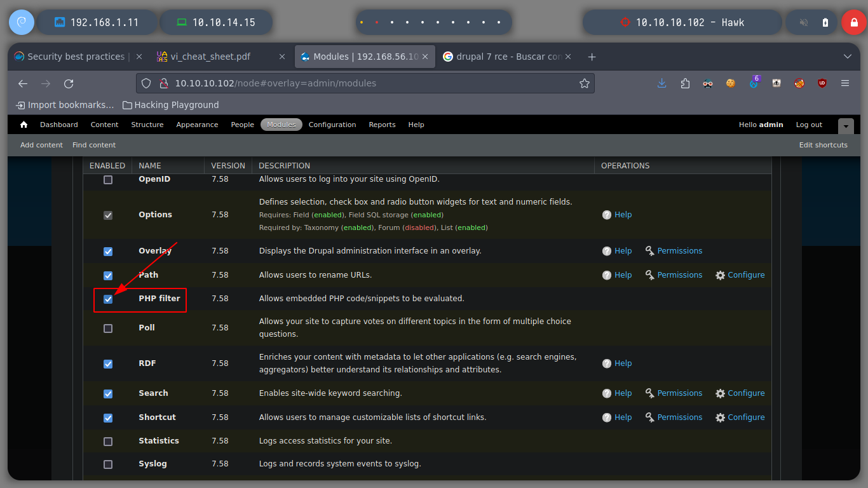
Task: Enable the OpenID module checkbox
Action: tap(108, 180)
